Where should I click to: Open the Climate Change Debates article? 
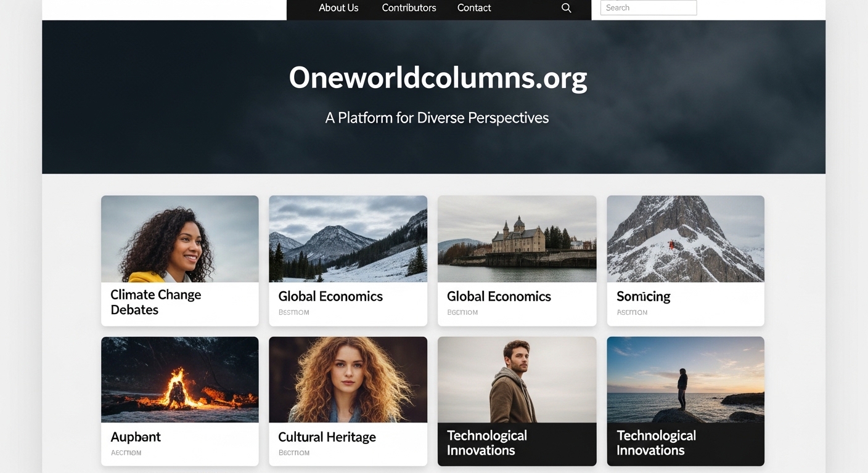155,302
